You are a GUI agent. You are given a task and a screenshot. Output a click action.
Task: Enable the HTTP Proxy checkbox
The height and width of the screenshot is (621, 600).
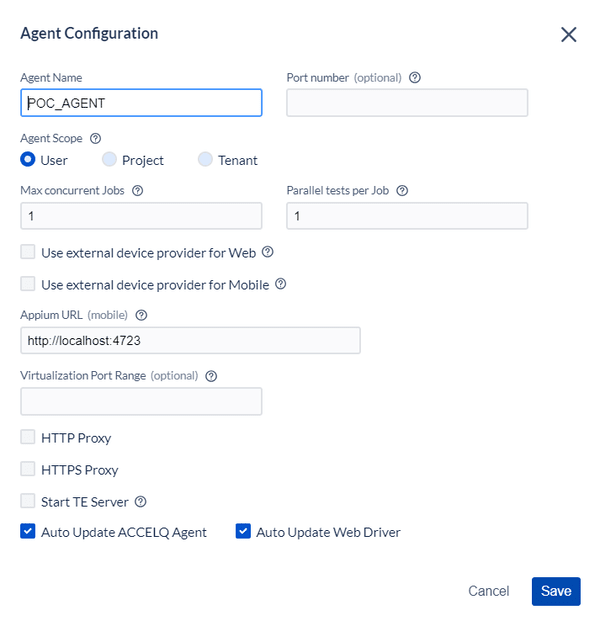point(28,438)
